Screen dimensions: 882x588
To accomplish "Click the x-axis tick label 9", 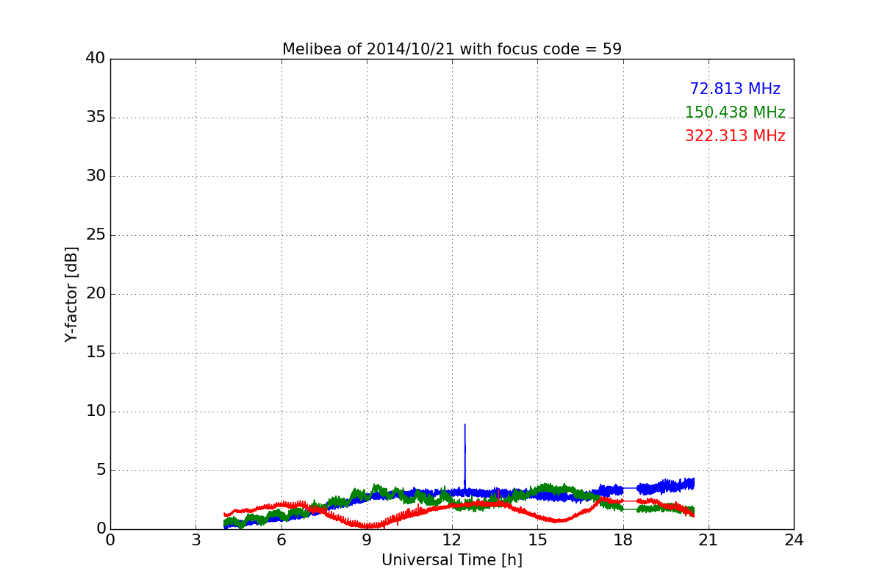I will click(x=367, y=540).
